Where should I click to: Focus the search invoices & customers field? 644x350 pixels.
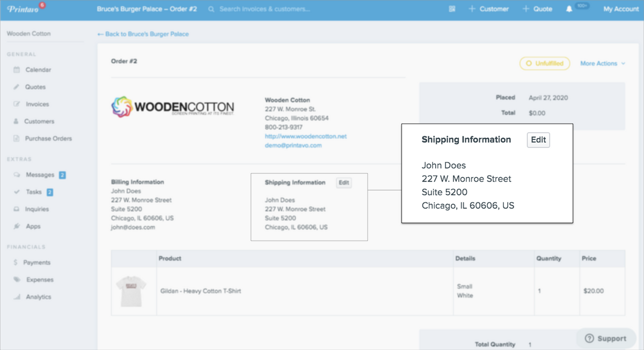265,9
